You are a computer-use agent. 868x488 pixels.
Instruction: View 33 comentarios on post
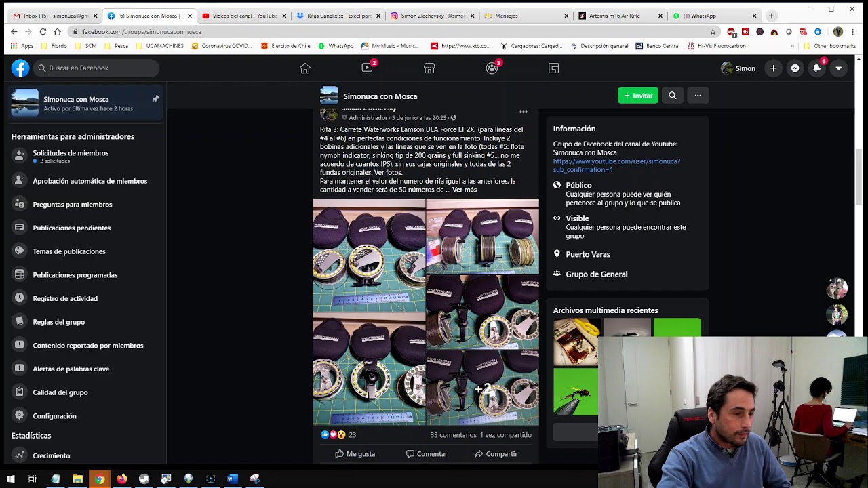[453, 435]
